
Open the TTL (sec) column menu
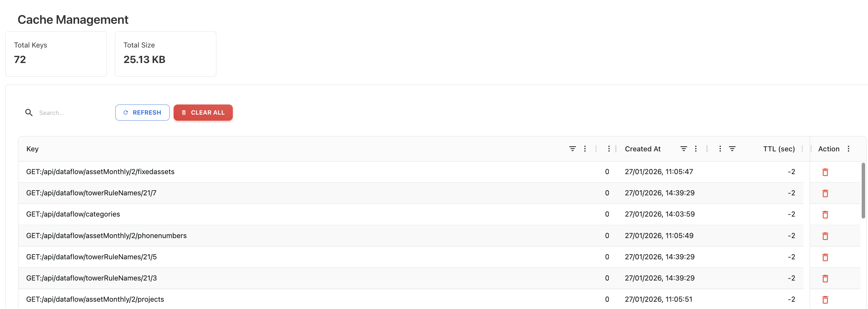[720, 149]
